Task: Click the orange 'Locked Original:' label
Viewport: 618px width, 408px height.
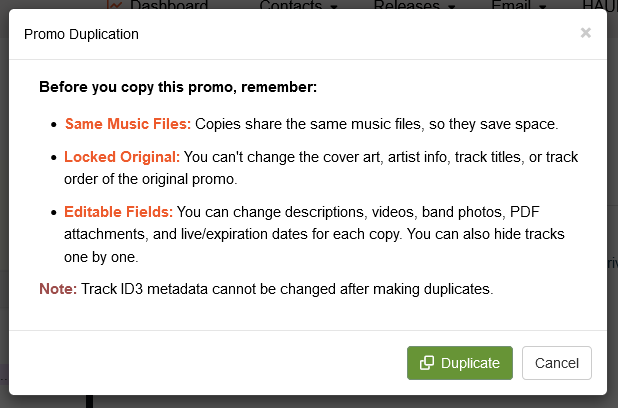Action: (x=122, y=157)
